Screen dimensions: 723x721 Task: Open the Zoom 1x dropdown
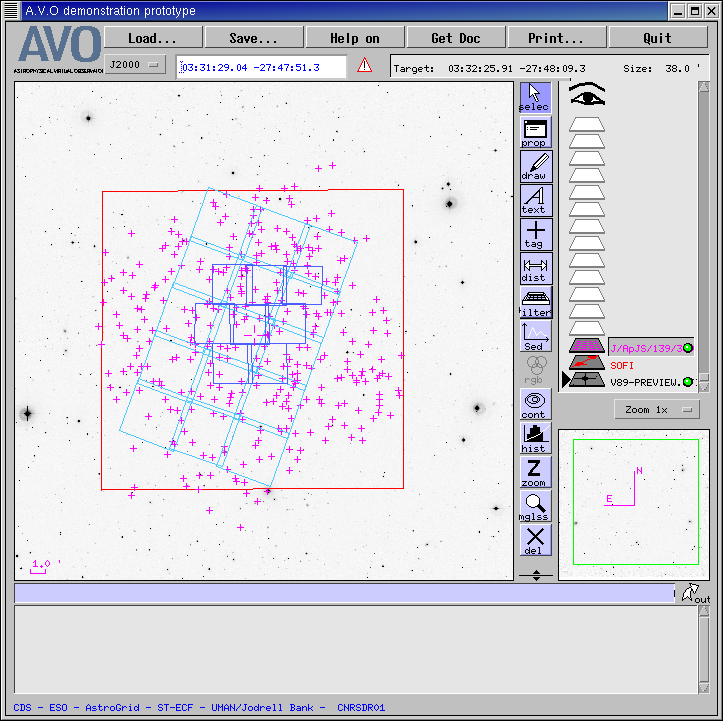[656, 410]
